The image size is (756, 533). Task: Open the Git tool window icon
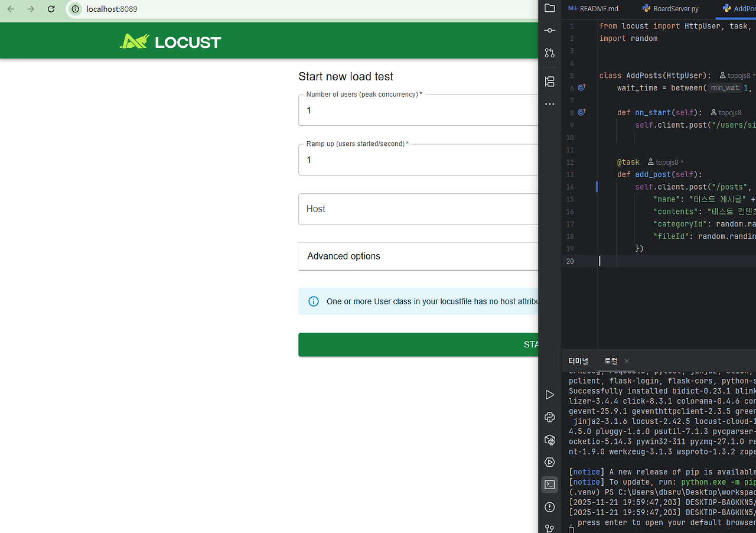pos(549,528)
